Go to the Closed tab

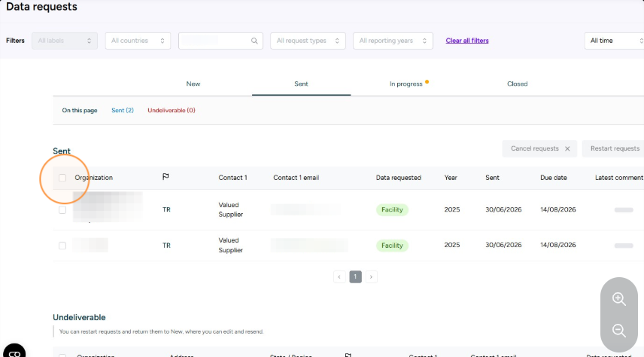tap(517, 84)
